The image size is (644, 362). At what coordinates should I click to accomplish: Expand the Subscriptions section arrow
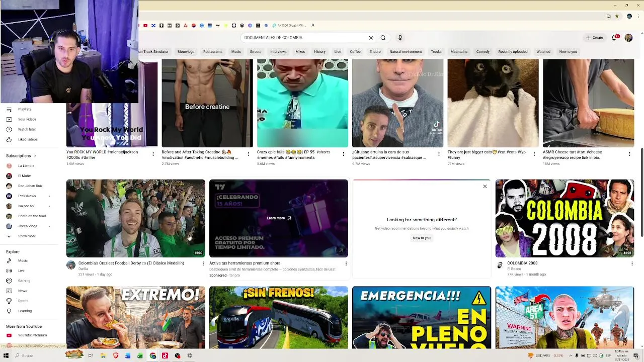click(x=35, y=156)
